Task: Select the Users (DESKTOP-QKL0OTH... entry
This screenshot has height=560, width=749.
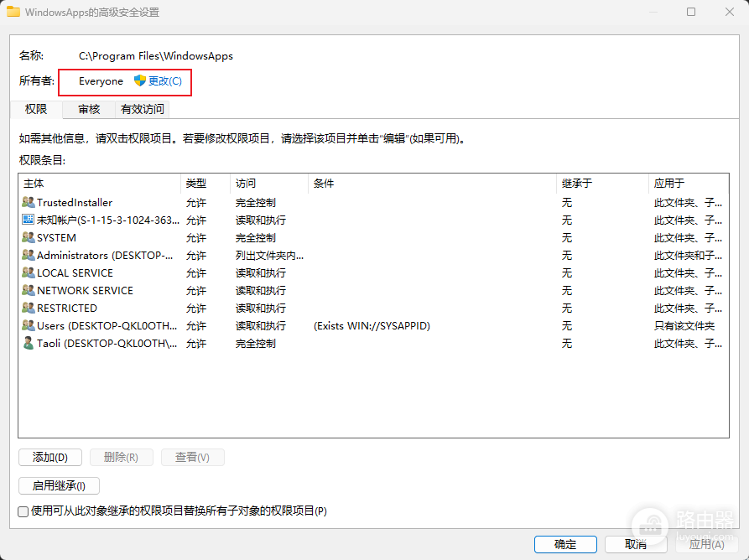Action: [x=107, y=326]
